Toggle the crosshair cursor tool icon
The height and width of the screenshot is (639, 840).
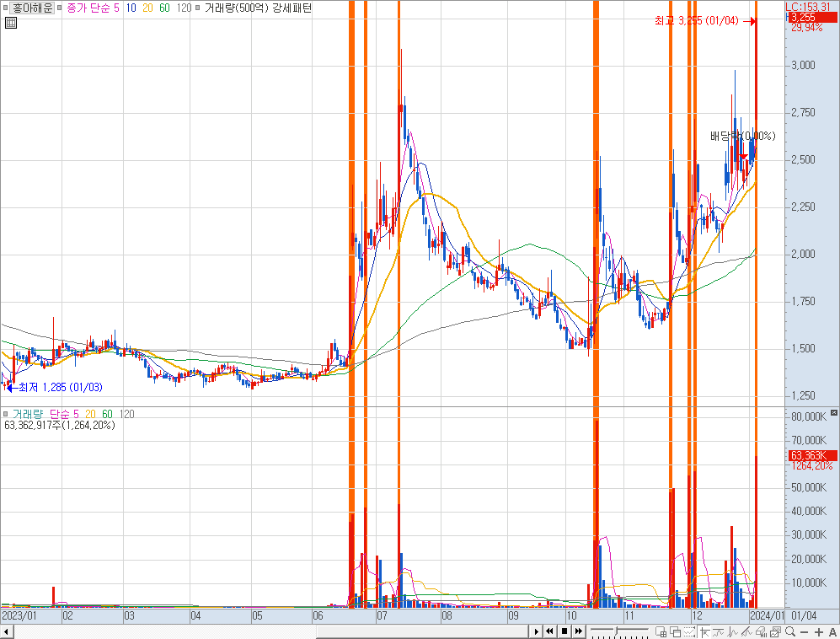click(704, 631)
